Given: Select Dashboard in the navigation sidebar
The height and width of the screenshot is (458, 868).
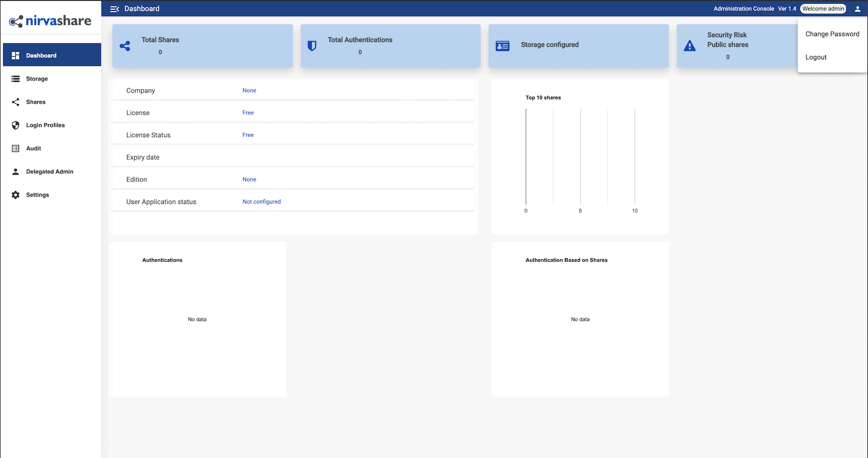Looking at the screenshot, I should (41, 56).
